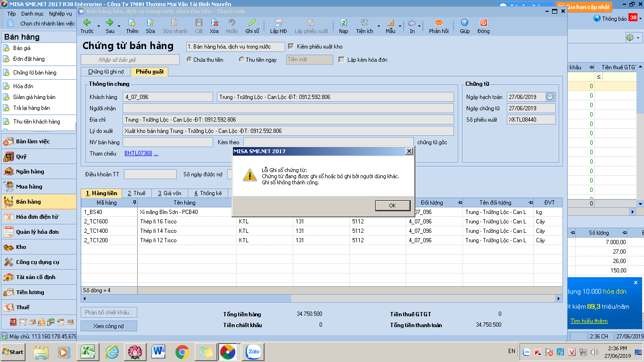Switch to the 4. Thống kê tab
Screen dimensions: 644x362
208,193
